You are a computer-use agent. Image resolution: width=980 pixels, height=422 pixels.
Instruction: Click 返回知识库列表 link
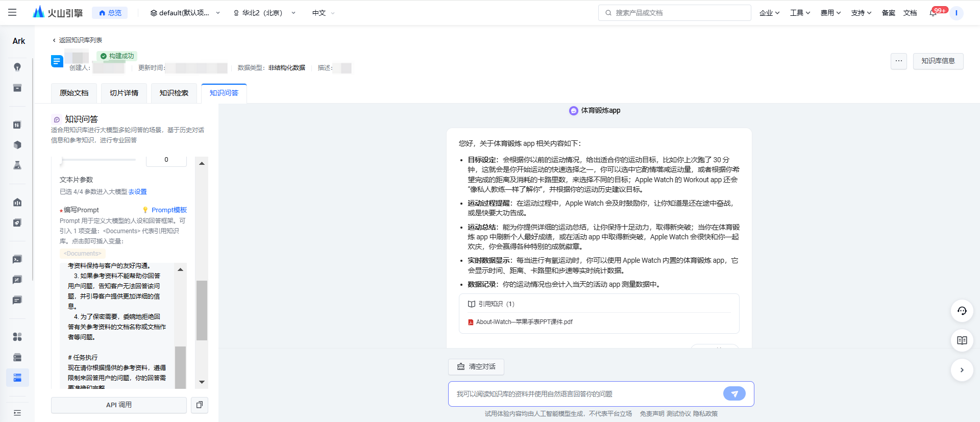click(78, 40)
